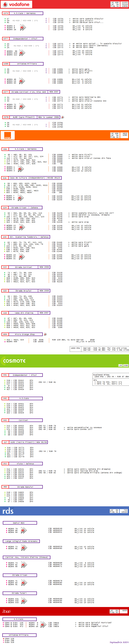Viewport: 129px width, 644px height.
Task: Select Cosmote site 041 'Independentei | Oltul' header
Action: pyautogui.click(x=26, y=375)
